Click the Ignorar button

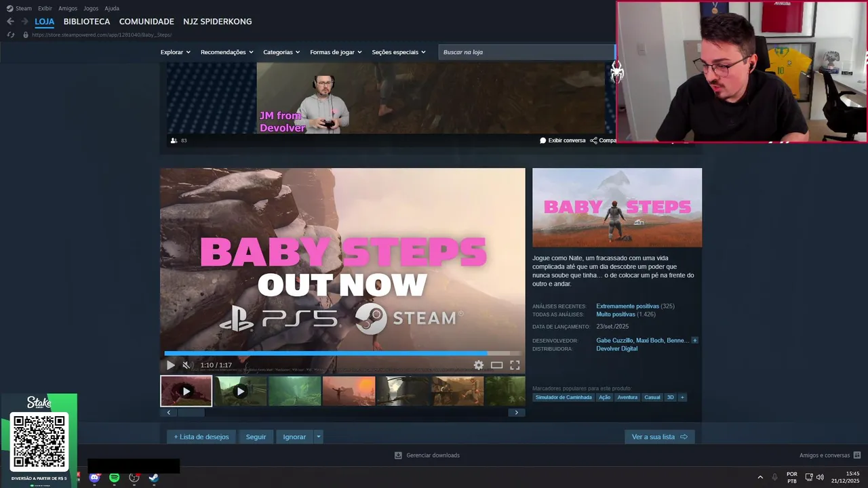(294, 437)
